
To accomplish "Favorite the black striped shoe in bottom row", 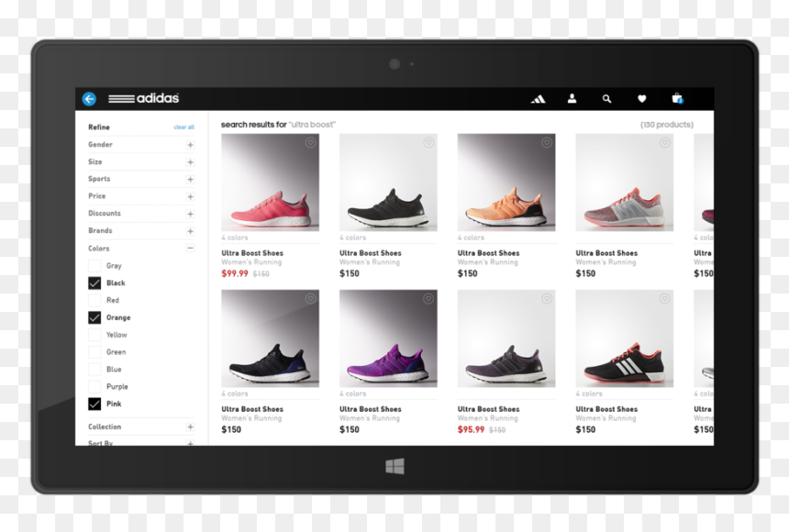I will 665,298.
